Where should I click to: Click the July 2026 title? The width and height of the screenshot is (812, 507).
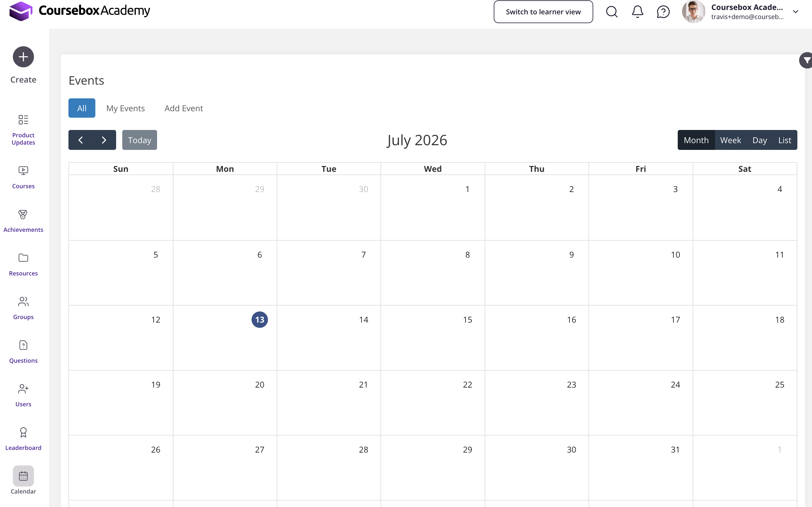point(417,140)
